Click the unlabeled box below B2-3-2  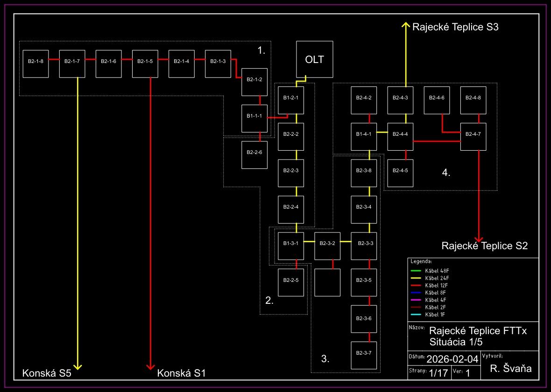tap(327, 283)
